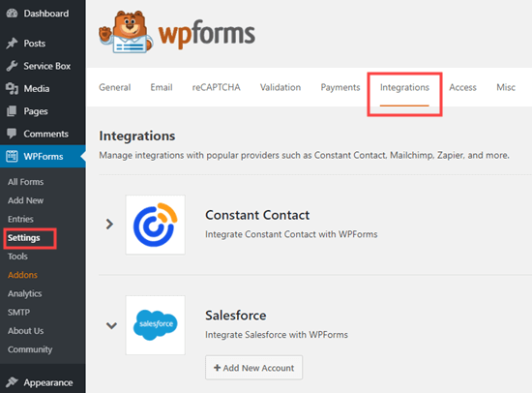Click the Posts pushpin icon

point(12,44)
